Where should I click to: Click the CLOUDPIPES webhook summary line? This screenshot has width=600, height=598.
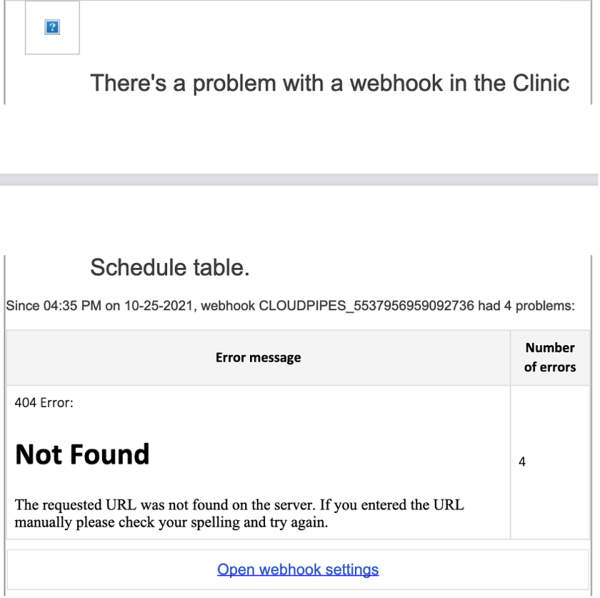(290, 306)
